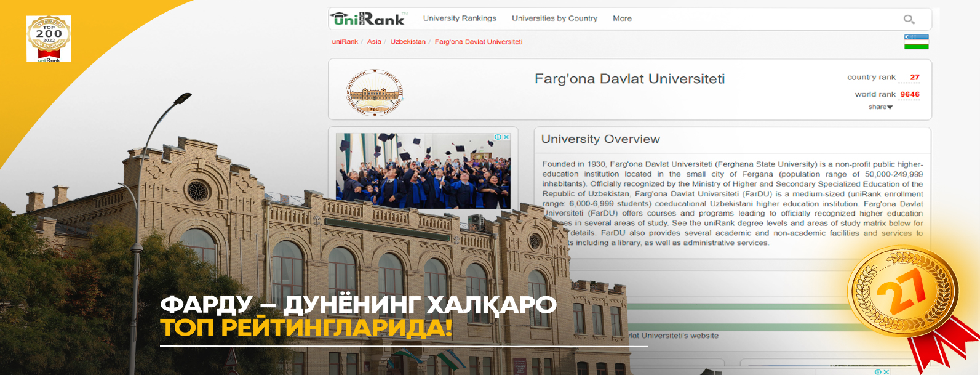
Task: Close the graduation ad with the X icon
Action: [x=506, y=137]
